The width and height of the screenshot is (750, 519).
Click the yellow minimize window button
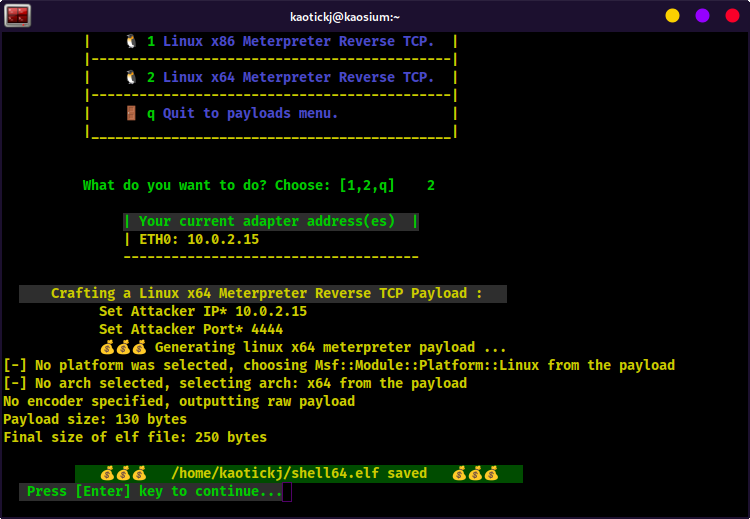[672, 16]
